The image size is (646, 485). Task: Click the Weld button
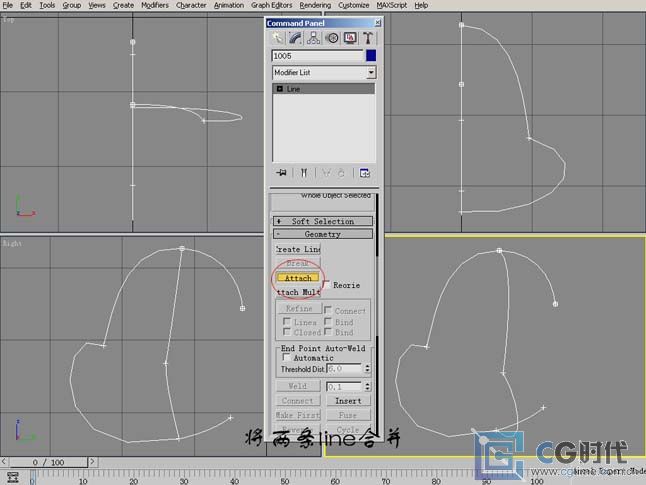tap(297, 386)
